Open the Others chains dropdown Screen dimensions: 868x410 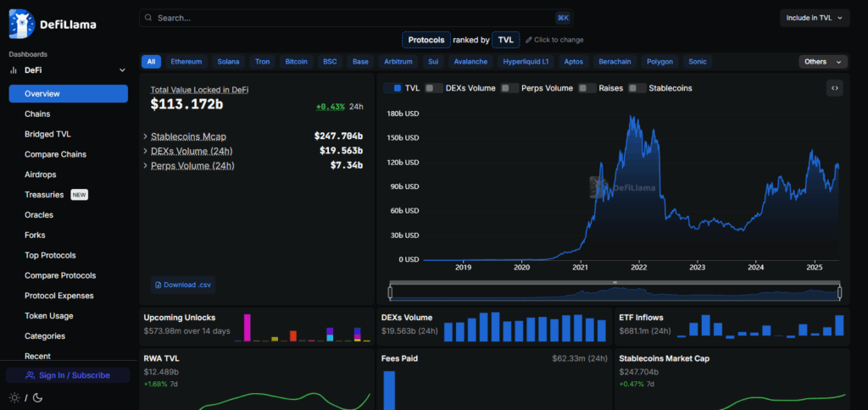tap(823, 62)
